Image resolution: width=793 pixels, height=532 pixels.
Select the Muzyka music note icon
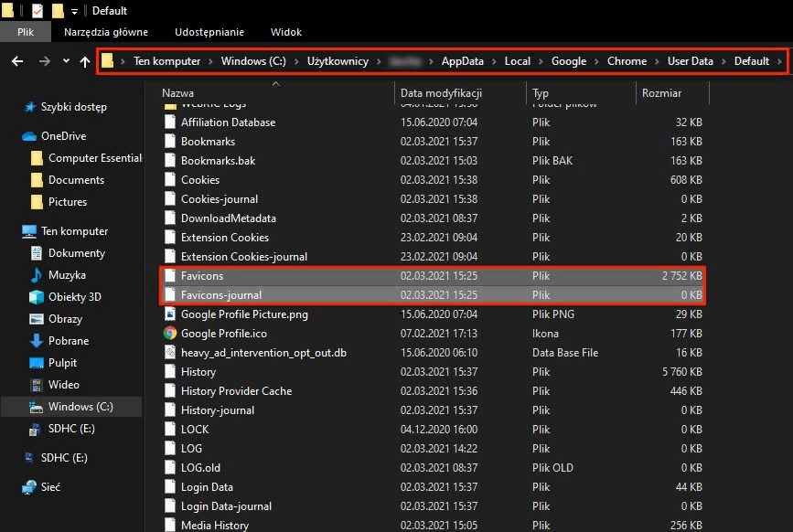[37, 275]
